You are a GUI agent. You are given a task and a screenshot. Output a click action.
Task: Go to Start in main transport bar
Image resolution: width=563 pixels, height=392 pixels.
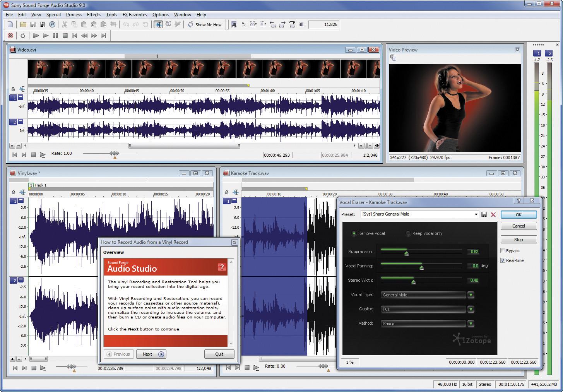75,36
